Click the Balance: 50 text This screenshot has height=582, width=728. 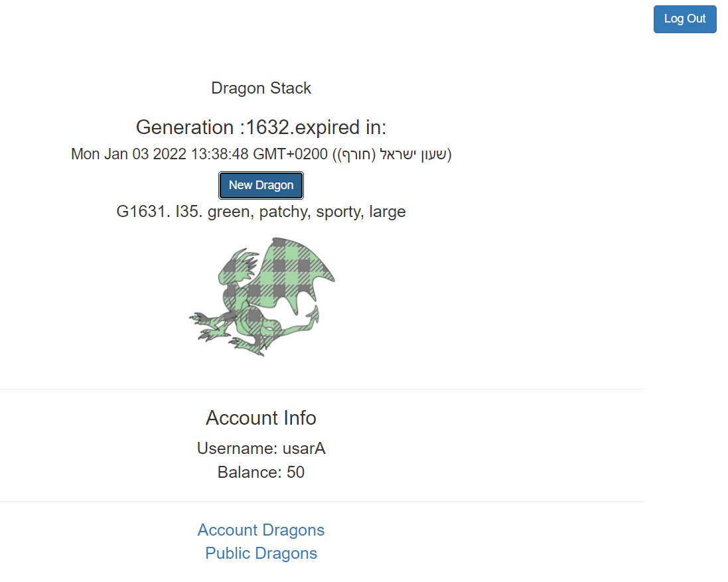(261, 472)
